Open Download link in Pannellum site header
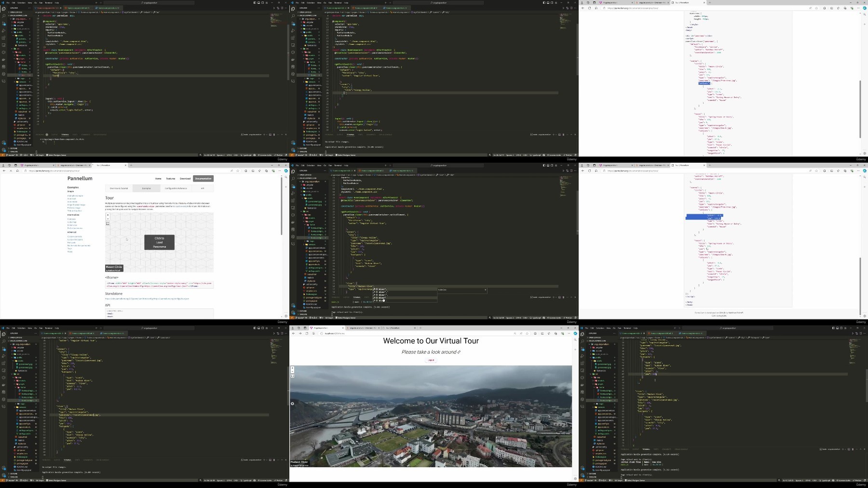 (185, 179)
